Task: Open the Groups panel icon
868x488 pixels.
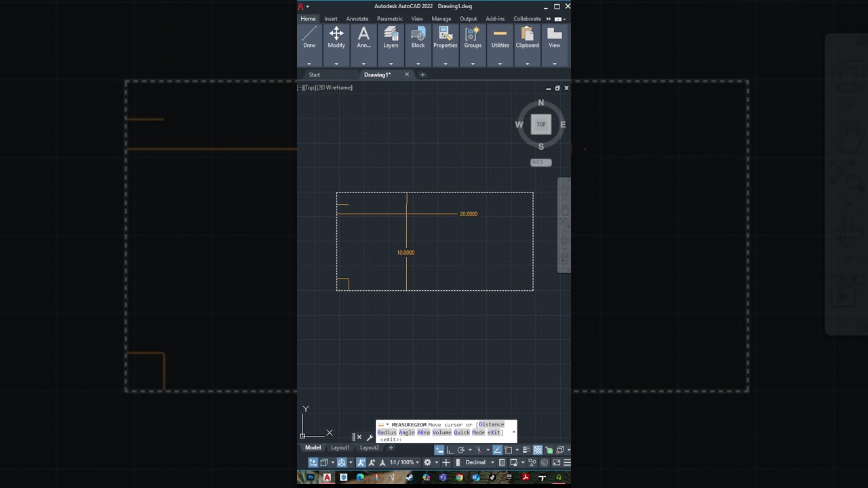Action: tap(473, 33)
